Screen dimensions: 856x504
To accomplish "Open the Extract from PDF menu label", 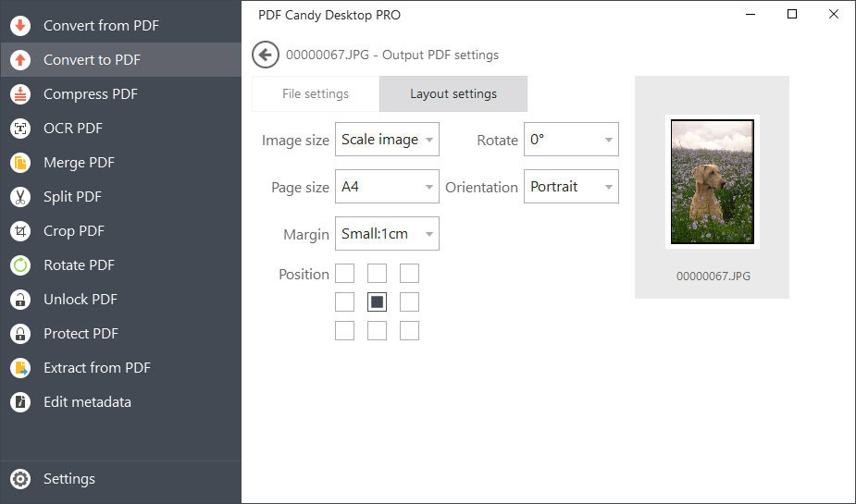I will coord(97,368).
